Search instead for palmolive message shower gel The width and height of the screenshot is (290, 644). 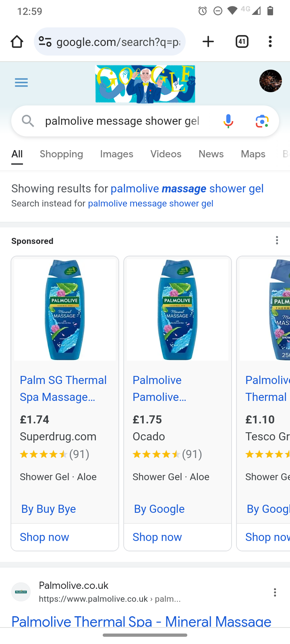pos(150,204)
